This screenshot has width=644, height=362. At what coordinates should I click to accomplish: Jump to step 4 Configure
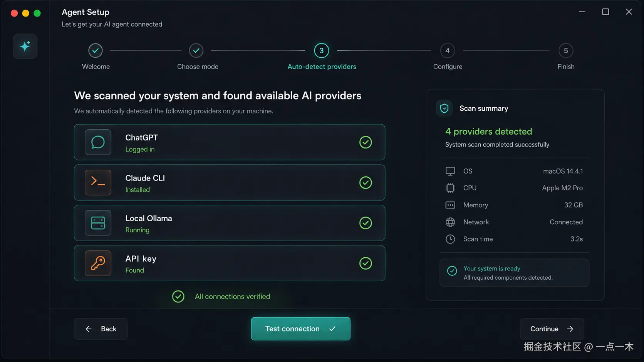pyautogui.click(x=448, y=50)
